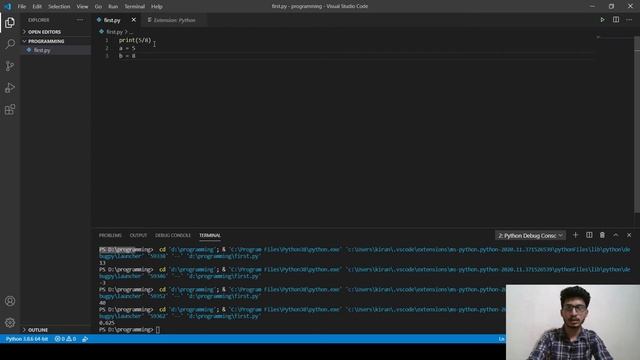Split the terminal pane
The width and height of the screenshot is (640, 360).
(589, 235)
